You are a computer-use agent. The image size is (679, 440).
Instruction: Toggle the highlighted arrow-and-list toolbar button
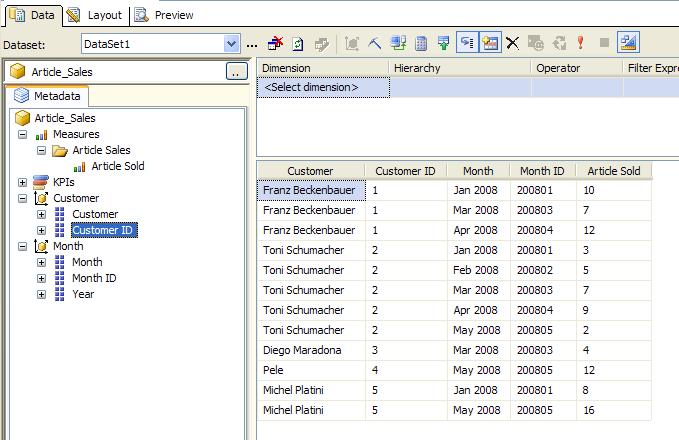[467, 42]
